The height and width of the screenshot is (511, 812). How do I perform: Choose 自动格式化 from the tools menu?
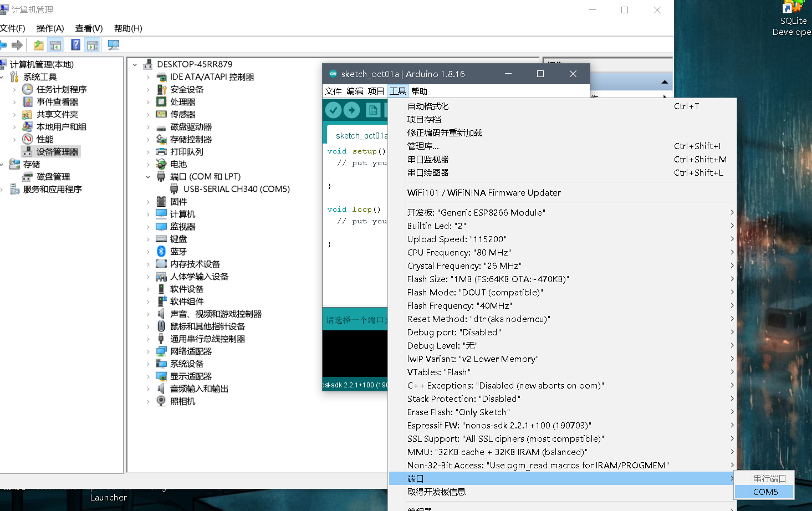562,106
